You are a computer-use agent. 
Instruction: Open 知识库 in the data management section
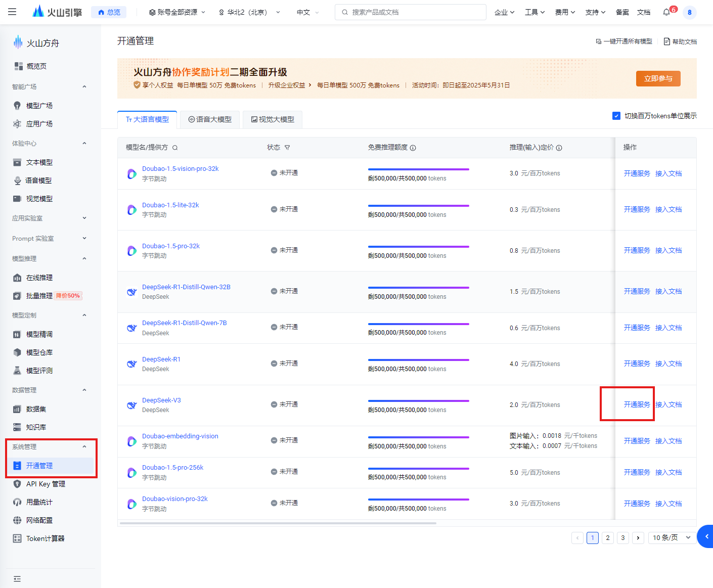pyautogui.click(x=37, y=427)
